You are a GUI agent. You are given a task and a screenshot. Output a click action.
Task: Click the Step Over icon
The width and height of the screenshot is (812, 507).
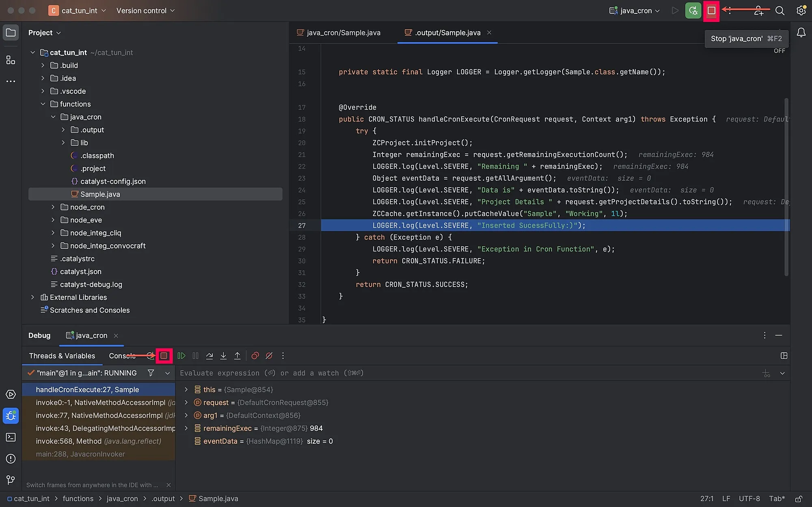point(209,356)
